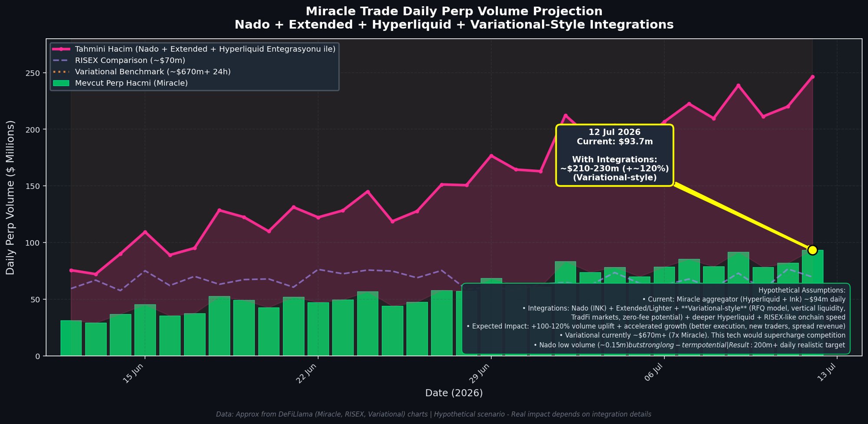This screenshot has width=868, height=424.
Task: Click the line starting 'TradFi markets, zero-fee potential'
Action: 708,318
